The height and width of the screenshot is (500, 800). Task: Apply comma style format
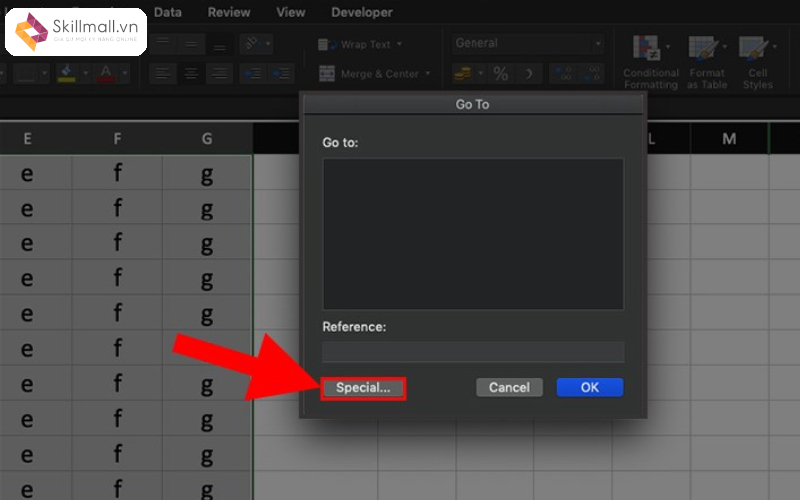point(529,74)
